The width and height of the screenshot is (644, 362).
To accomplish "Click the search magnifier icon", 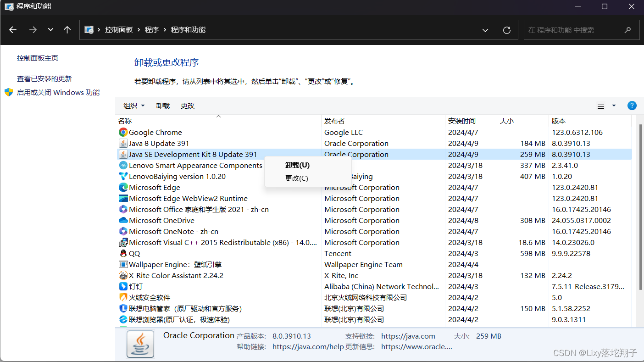I will click(x=628, y=30).
